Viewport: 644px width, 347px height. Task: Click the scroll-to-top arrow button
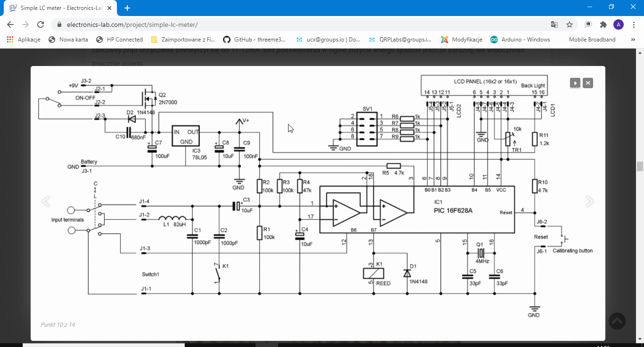(x=617, y=321)
